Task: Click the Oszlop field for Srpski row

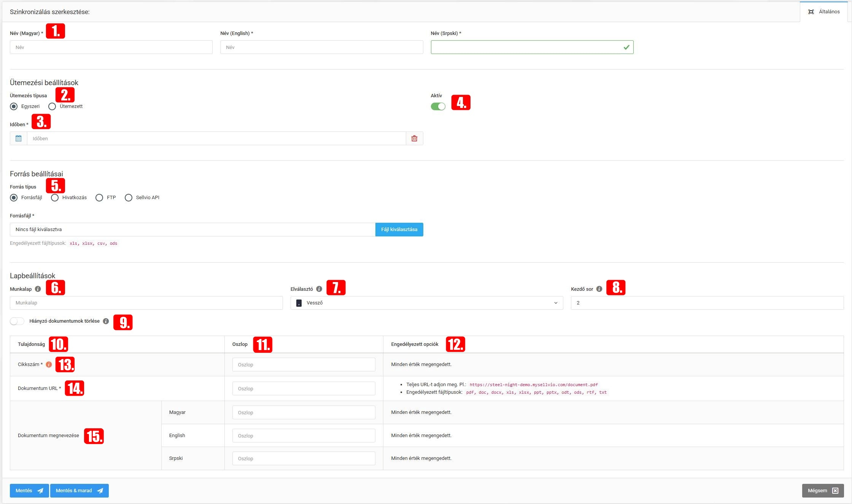Action: point(304,458)
